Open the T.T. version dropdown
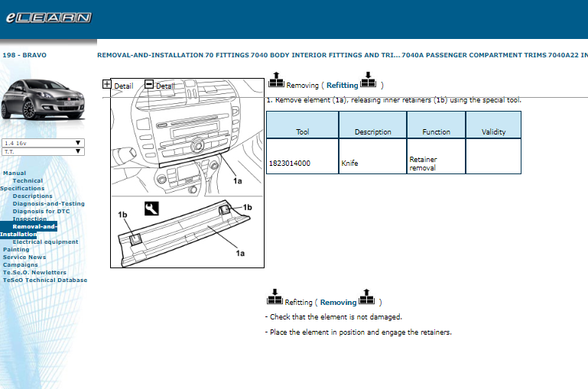588x389 pixels. 43,151
